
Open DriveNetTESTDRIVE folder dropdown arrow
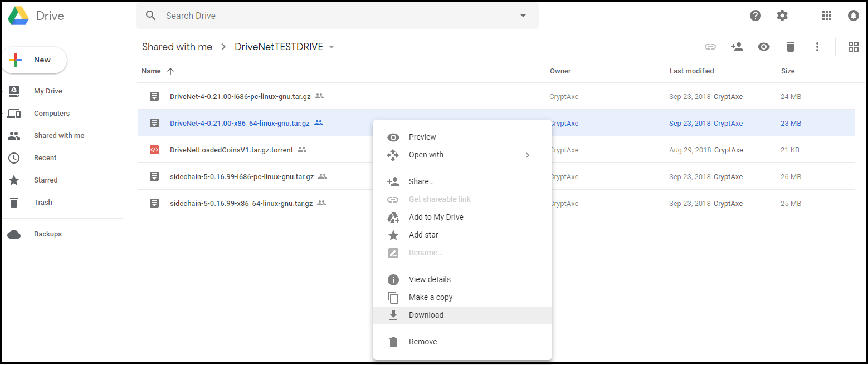click(x=331, y=47)
